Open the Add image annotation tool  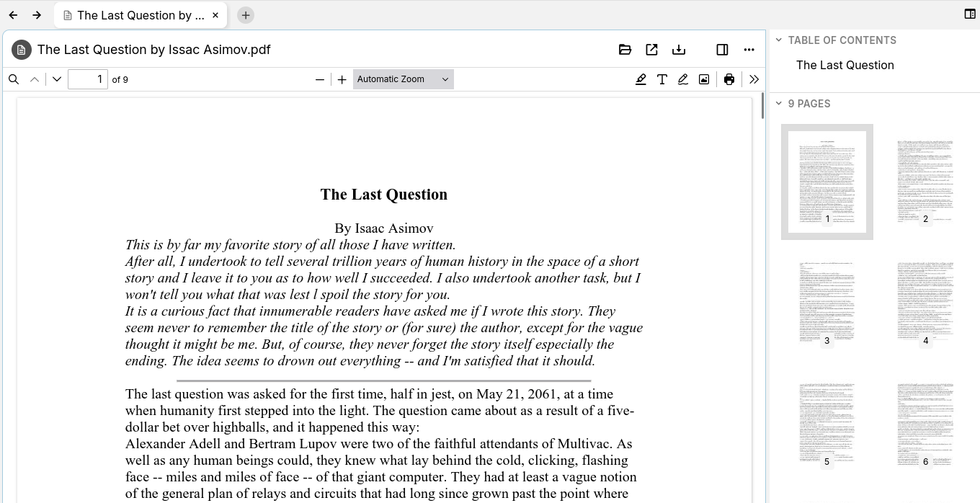click(703, 79)
